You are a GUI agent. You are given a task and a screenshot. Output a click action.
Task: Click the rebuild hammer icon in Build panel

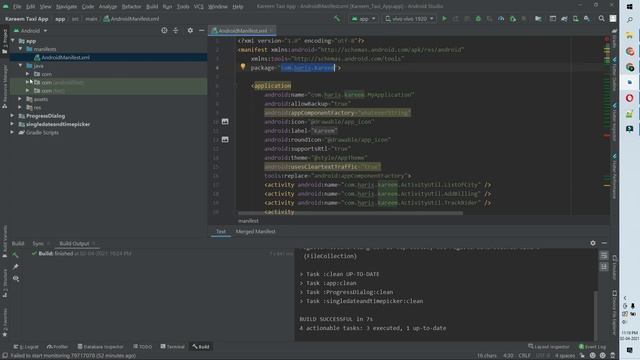pos(16,255)
